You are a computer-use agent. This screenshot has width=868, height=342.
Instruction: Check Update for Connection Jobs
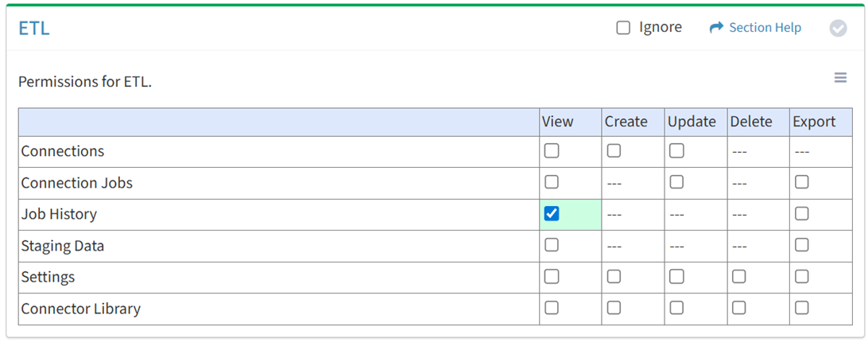click(676, 182)
